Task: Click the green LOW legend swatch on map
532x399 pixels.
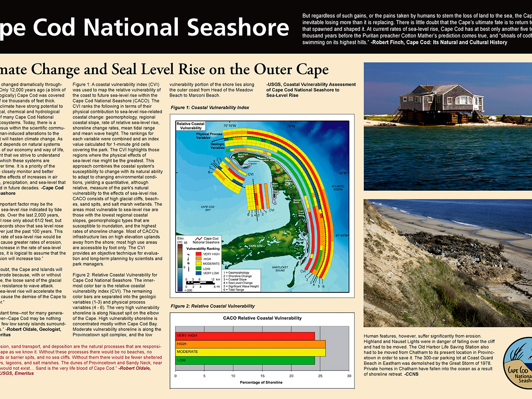Action: click(x=198, y=268)
